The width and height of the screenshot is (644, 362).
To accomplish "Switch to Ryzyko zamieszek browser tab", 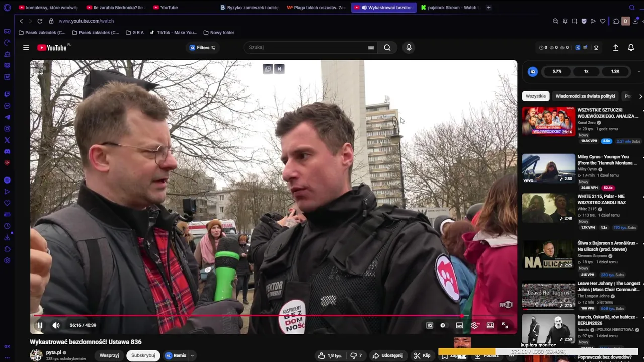I will click(250, 8).
